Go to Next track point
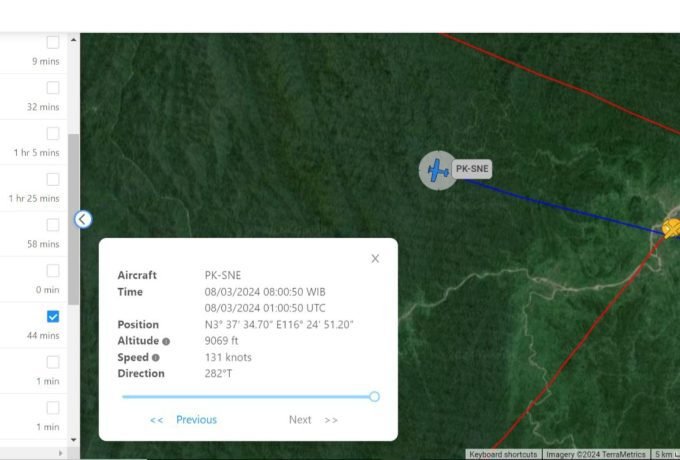Screen dimensions: 680x460 (300, 420)
